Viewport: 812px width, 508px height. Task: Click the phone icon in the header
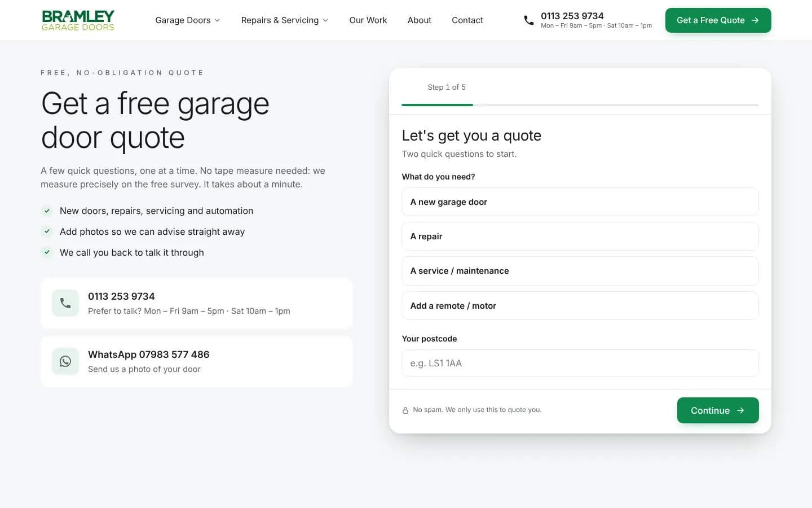pyautogui.click(x=529, y=20)
